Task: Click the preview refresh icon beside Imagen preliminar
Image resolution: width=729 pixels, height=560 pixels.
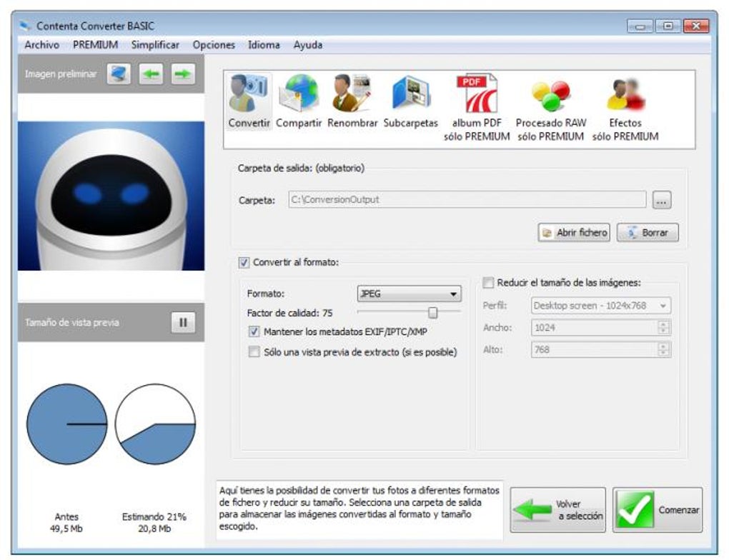Action: (x=119, y=74)
